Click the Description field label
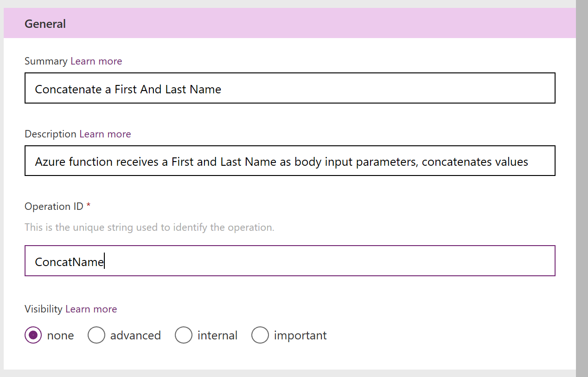 click(x=51, y=134)
